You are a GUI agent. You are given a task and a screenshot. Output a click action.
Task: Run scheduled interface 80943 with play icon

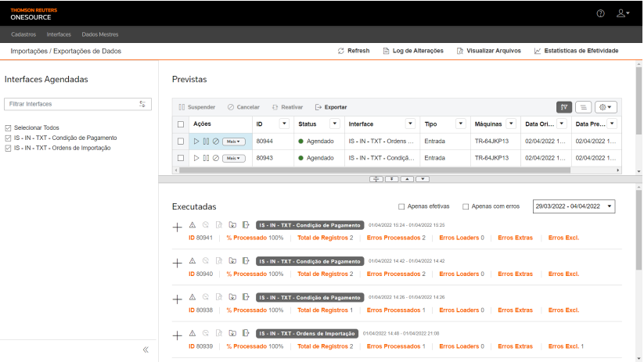coord(196,158)
